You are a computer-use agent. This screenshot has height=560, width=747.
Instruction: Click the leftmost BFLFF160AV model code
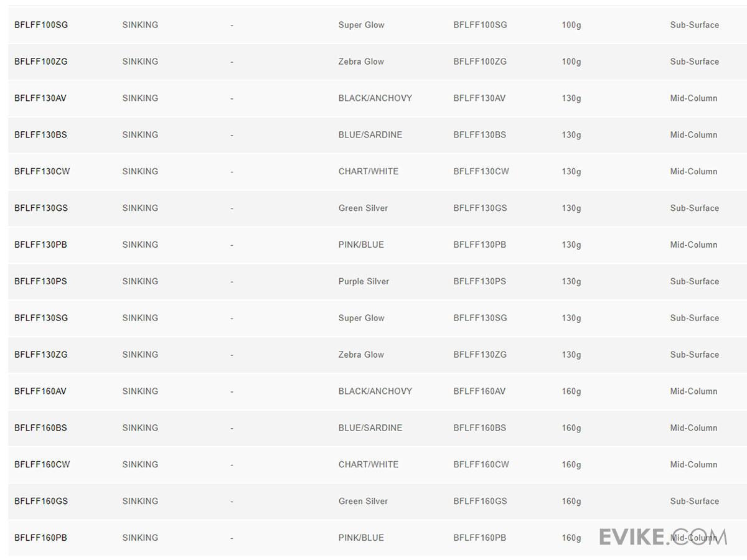coord(40,391)
